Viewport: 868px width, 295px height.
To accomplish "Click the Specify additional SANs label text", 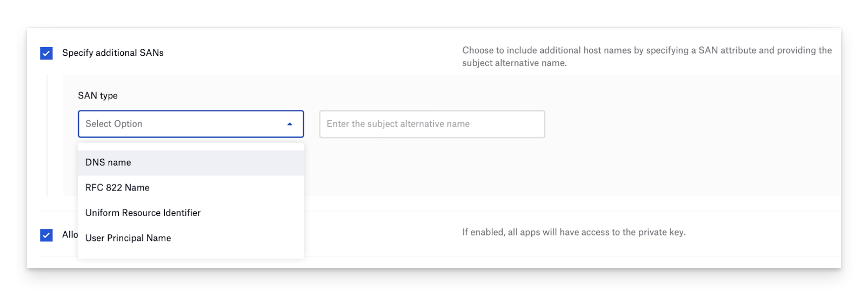I will pos(112,53).
